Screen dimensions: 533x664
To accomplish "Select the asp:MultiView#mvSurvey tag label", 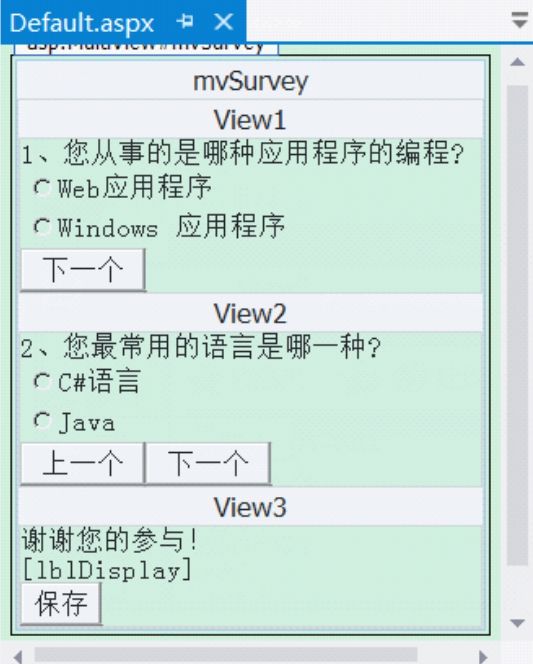I will pyautogui.click(x=146, y=47).
